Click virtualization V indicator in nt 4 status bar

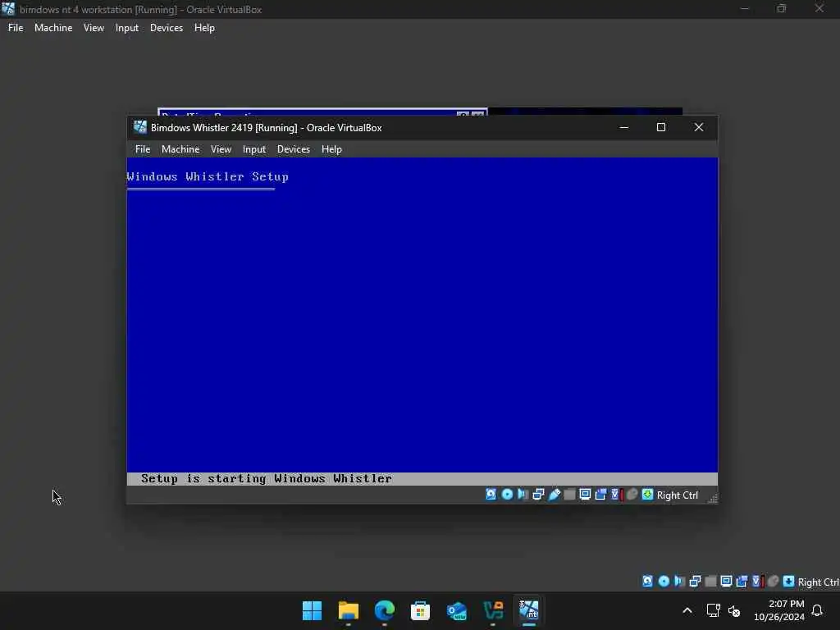(757, 582)
